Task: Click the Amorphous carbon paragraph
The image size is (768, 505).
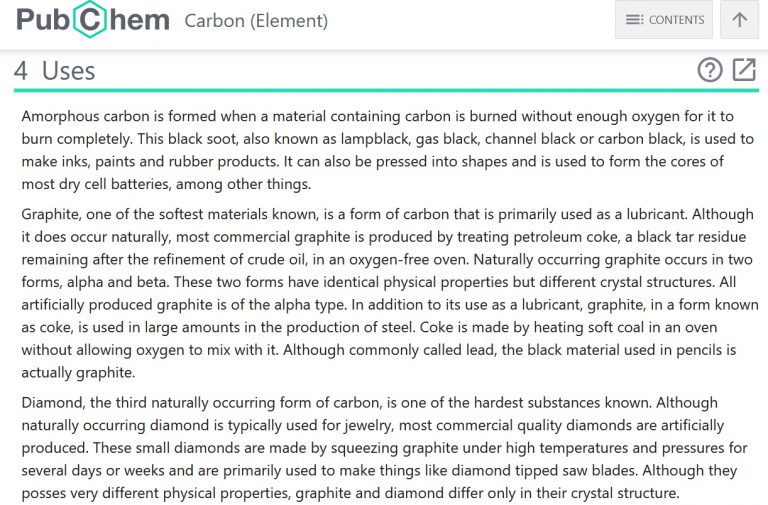Action: coord(380,150)
